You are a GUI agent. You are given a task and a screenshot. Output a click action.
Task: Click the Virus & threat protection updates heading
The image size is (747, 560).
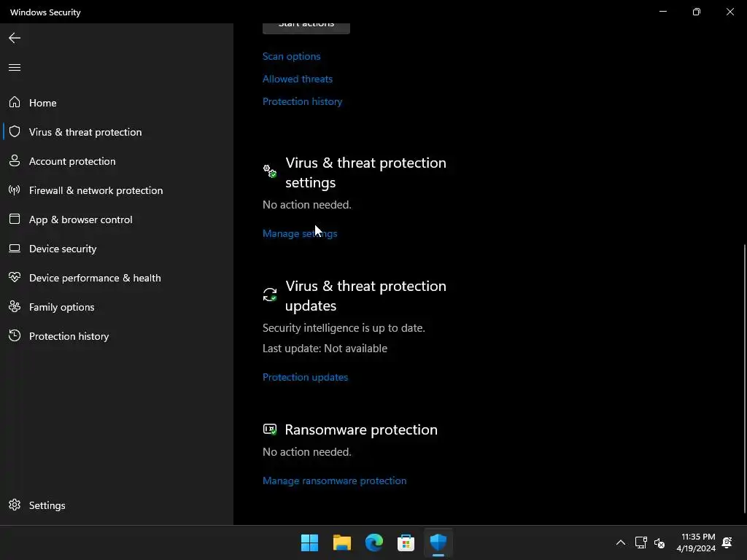click(x=366, y=296)
